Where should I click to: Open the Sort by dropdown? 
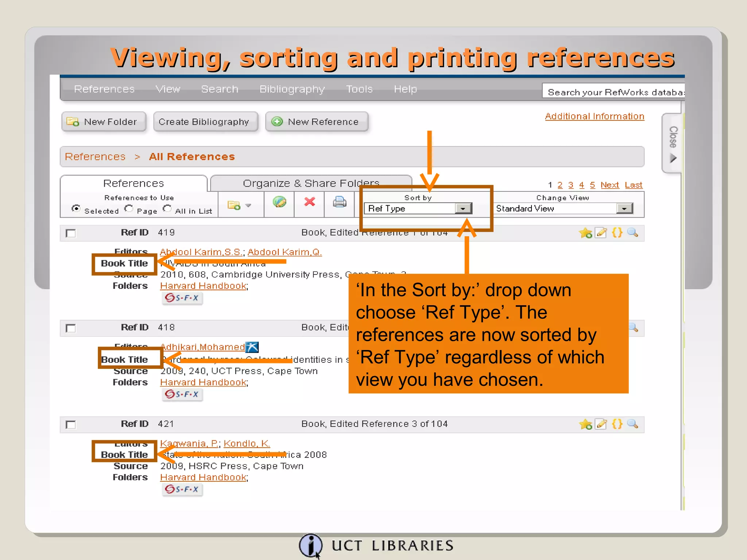[x=418, y=209]
